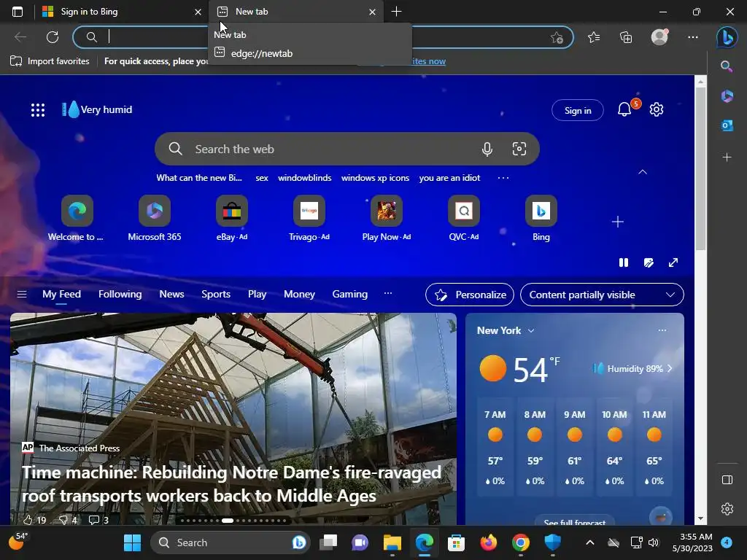Screen dimensions: 747x560
Task: Open Settings and more ellipsis menu
Action: point(693,37)
